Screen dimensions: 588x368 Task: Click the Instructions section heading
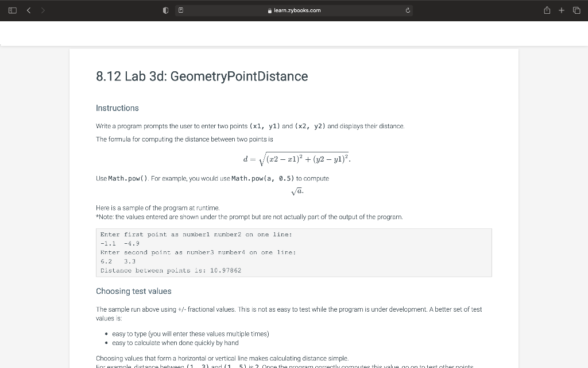[117, 108]
